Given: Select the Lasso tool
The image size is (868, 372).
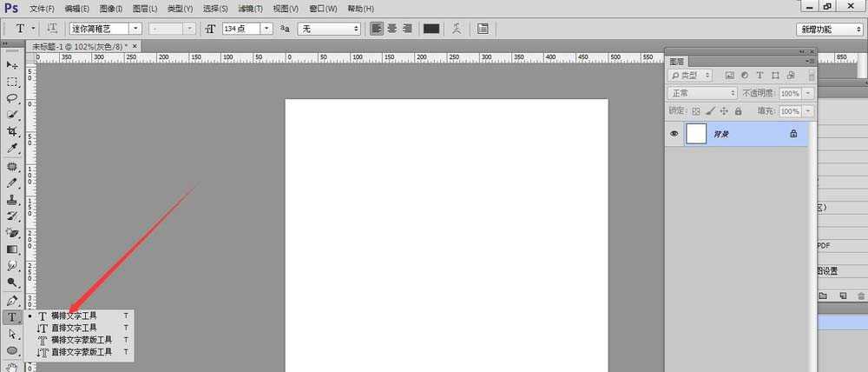Looking at the screenshot, I should click(x=12, y=98).
